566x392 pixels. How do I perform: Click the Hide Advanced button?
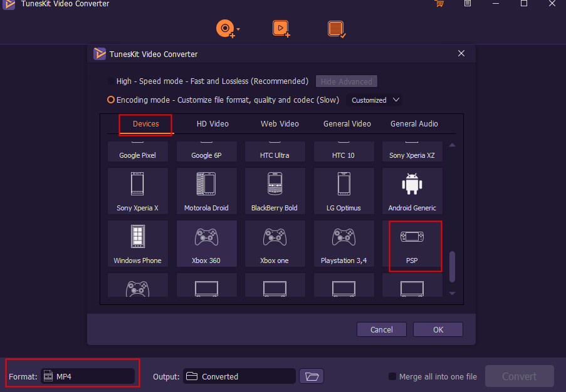pos(347,81)
